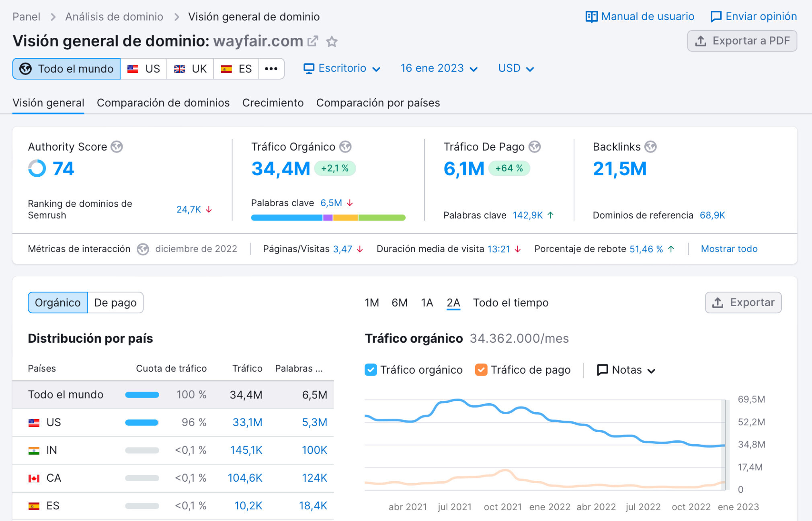
Task: Click the India flag in country table
Action: coord(34,450)
